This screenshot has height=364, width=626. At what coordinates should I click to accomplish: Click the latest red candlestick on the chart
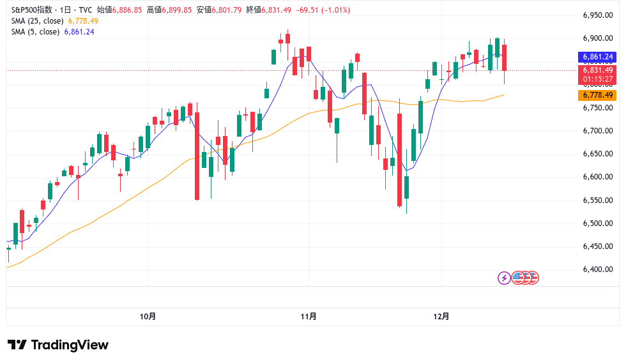[505, 57]
